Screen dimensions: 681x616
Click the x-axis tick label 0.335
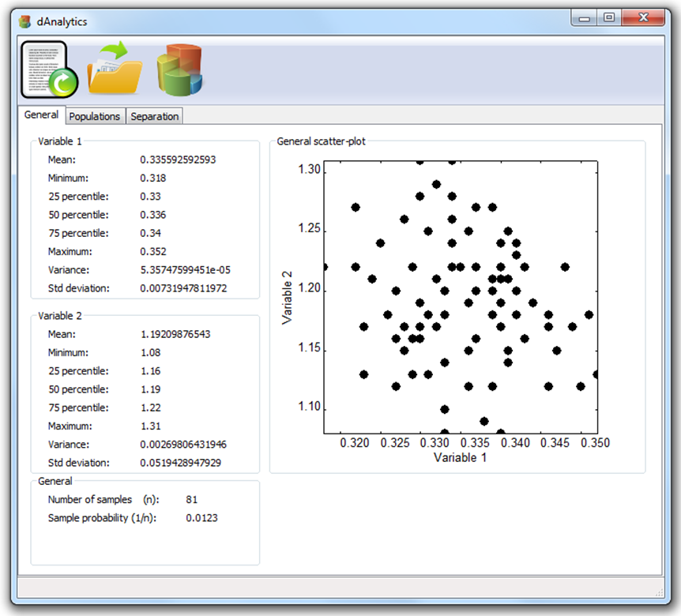475,443
